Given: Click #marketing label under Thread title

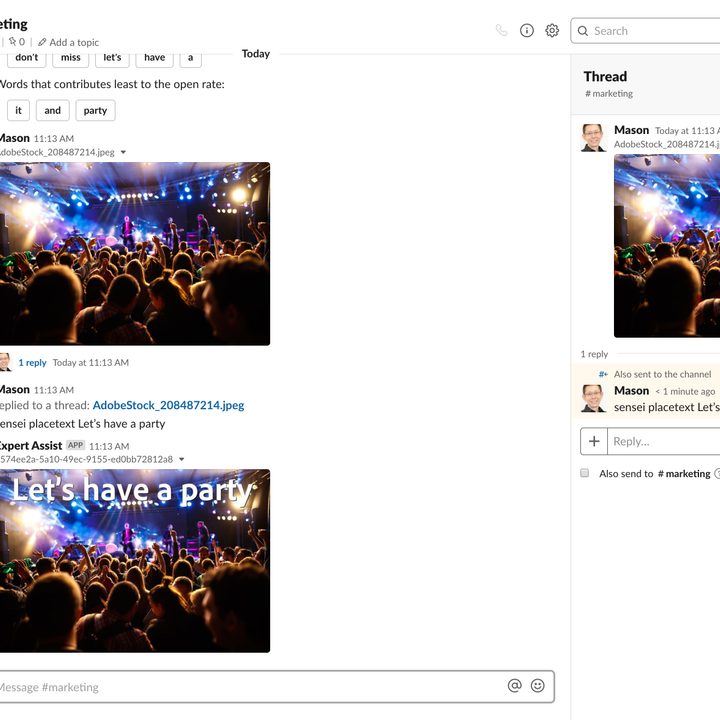Looking at the screenshot, I should pos(609,94).
